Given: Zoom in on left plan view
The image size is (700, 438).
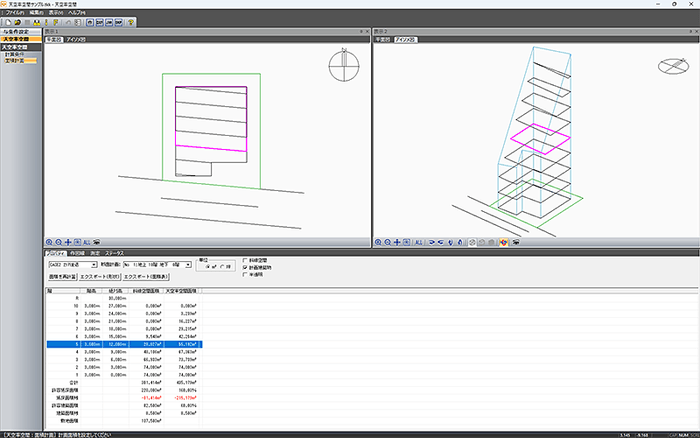Looking at the screenshot, I should click(50, 242).
